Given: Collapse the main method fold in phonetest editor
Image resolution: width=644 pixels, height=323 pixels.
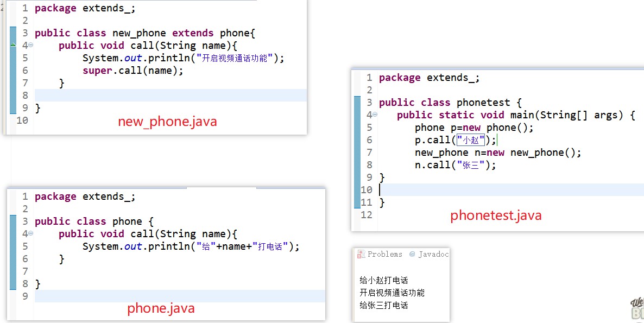Looking at the screenshot, I should [375, 115].
